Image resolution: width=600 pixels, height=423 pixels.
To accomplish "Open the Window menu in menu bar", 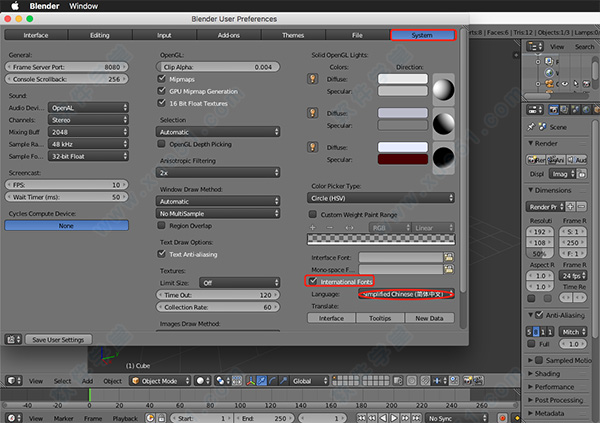I will [x=83, y=6].
